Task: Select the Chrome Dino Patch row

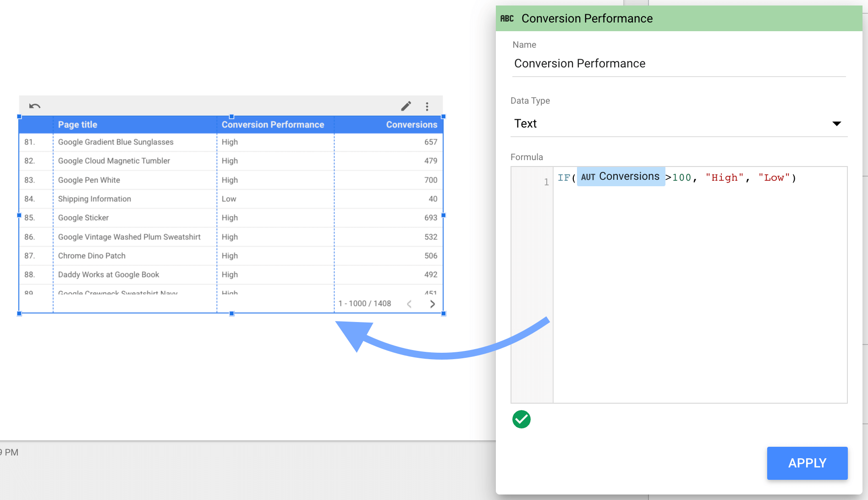Action: 92,256
